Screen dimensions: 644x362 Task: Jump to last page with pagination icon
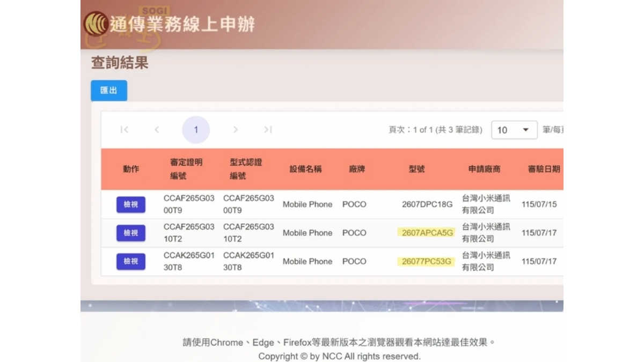[x=268, y=129]
